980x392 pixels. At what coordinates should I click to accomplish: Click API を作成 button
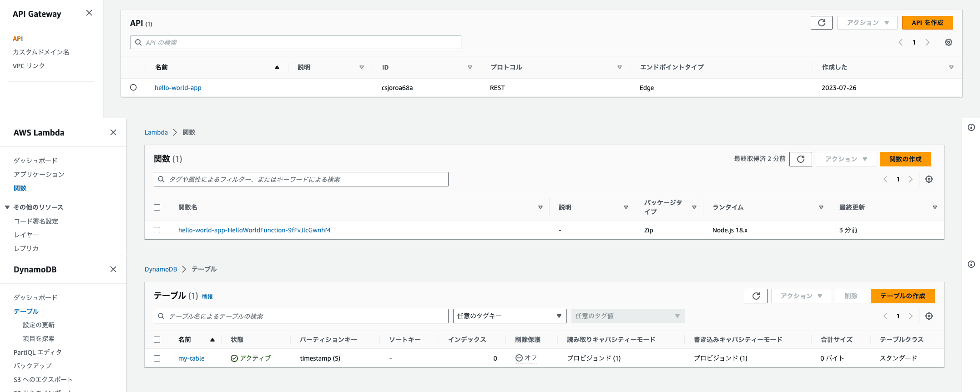click(927, 23)
